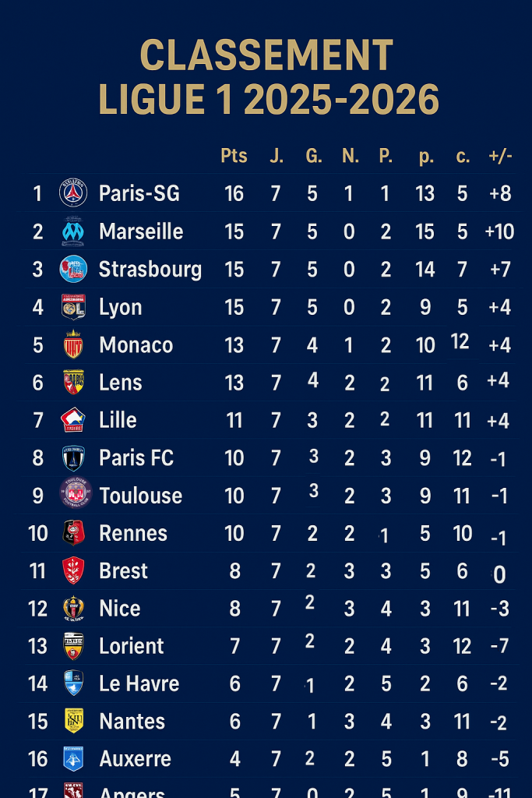Select the Strasbourg team logo
Image resolution: width=532 pixels, height=798 pixels.
(73, 269)
